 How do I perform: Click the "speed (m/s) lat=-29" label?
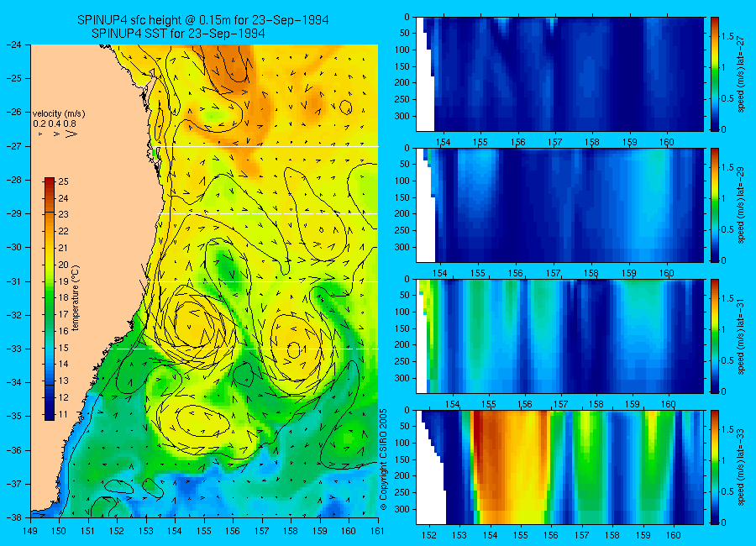pyautogui.click(x=741, y=205)
